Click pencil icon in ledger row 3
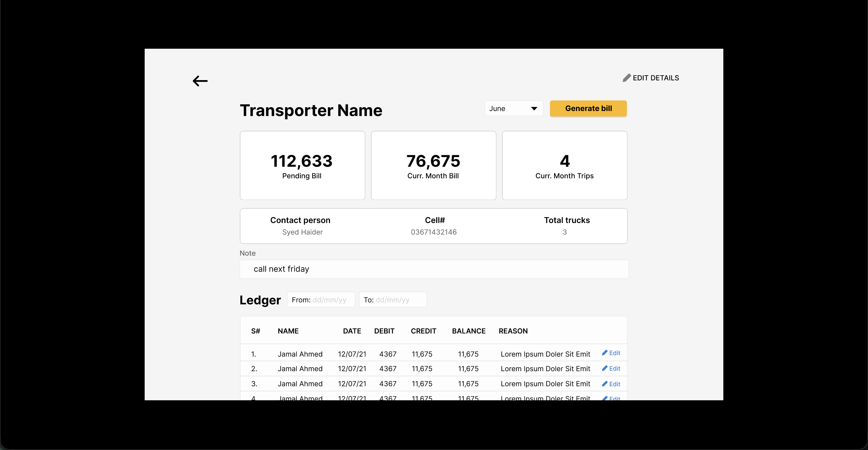Viewport: 868px width, 450px height. [x=605, y=384]
